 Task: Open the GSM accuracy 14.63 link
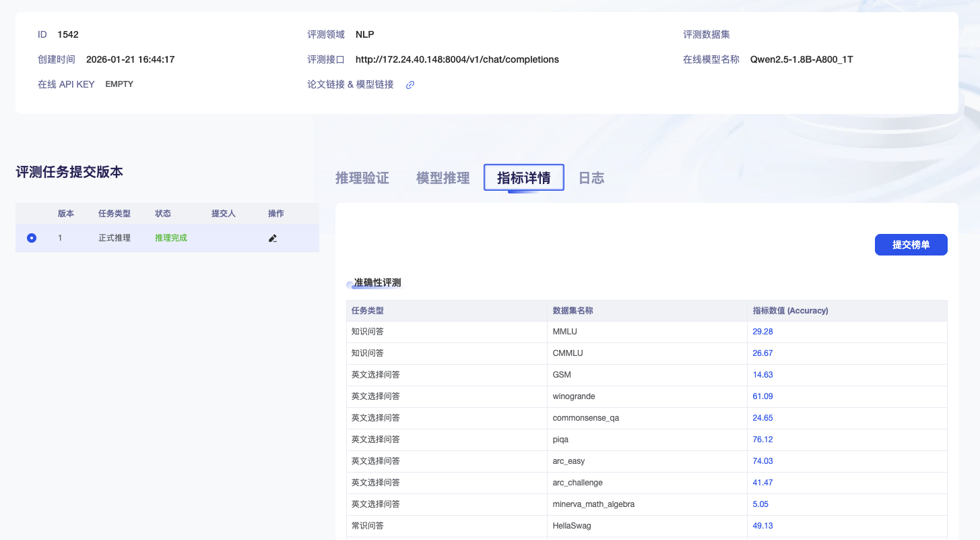point(762,374)
